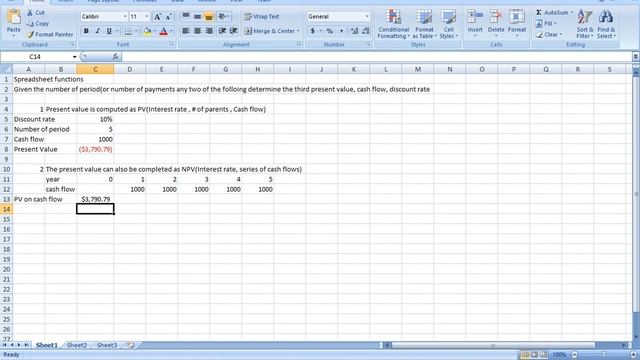Decrease font size with Shrink Font
The image size is (640, 360).
point(168,17)
